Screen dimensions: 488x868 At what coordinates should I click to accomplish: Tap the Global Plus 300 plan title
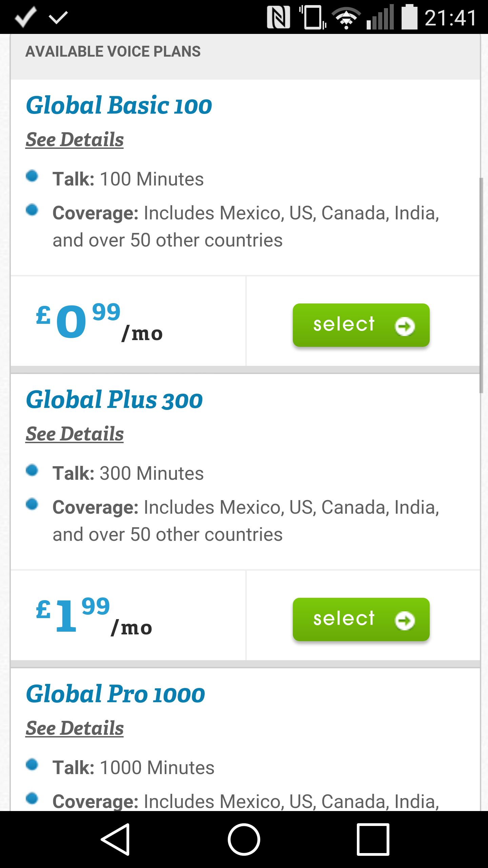tap(114, 399)
